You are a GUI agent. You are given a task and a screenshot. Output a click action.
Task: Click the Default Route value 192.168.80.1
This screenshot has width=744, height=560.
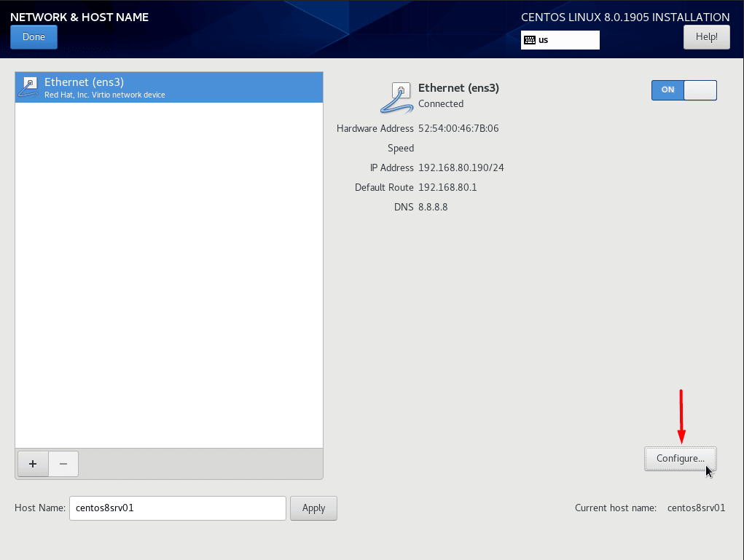[x=447, y=188]
